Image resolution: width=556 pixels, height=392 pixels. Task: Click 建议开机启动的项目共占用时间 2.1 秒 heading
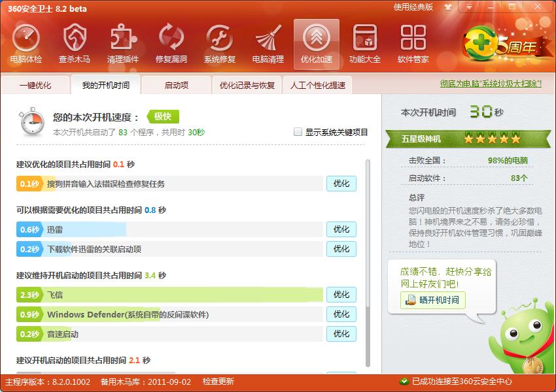[x=83, y=360]
